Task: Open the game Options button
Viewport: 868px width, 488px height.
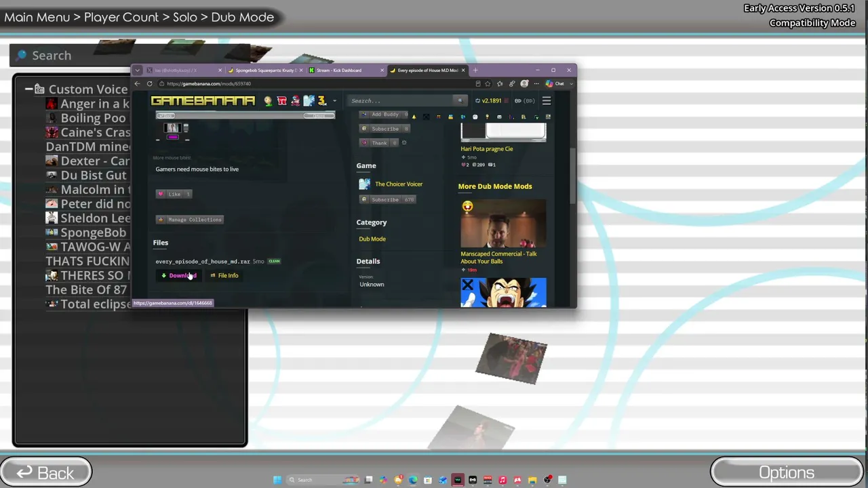Action: (x=787, y=472)
